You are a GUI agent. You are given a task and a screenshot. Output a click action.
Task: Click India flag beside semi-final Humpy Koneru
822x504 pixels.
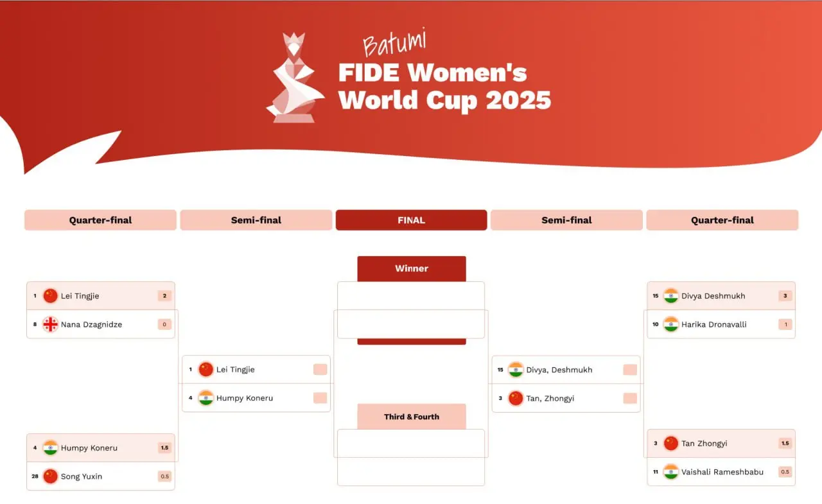205,398
